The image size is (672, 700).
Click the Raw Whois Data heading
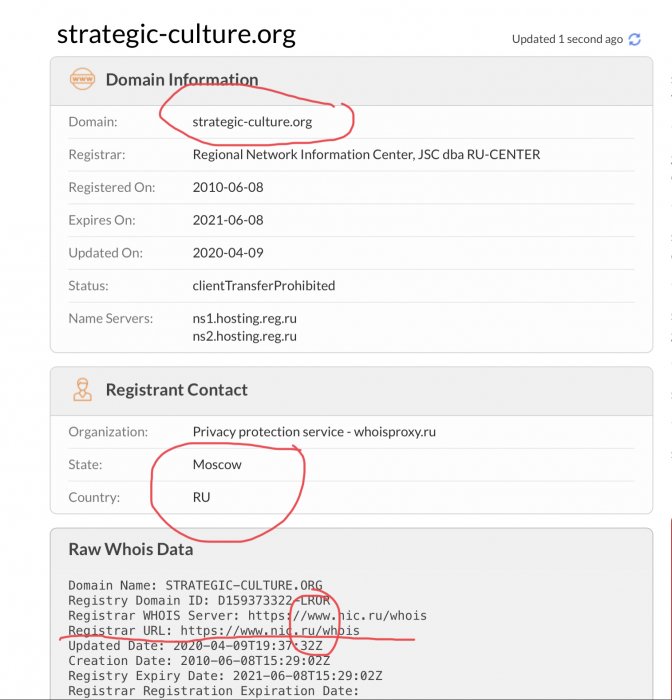pyautogui.click(x=131, y=549)
